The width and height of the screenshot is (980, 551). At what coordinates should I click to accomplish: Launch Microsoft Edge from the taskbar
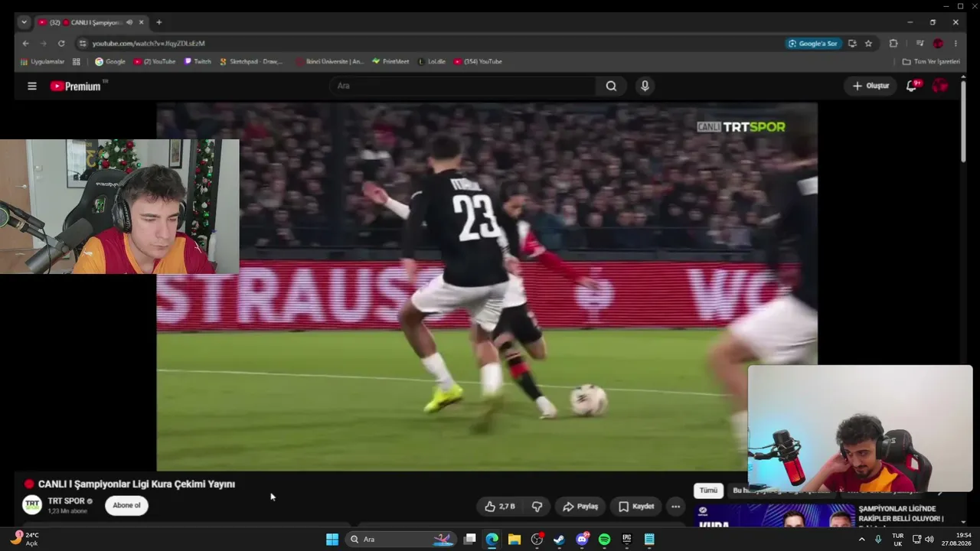(x=492, y=540)
